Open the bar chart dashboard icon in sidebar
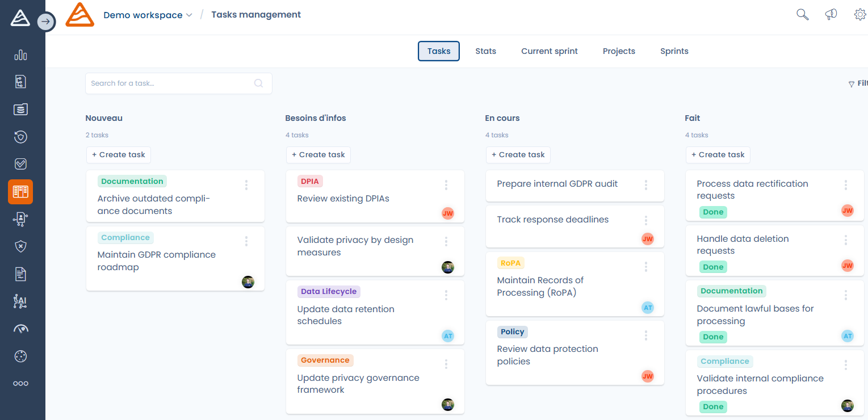Image resolution: width=868 pixels, height=420 pixels. pyautogui.click(x=20, y=55)
